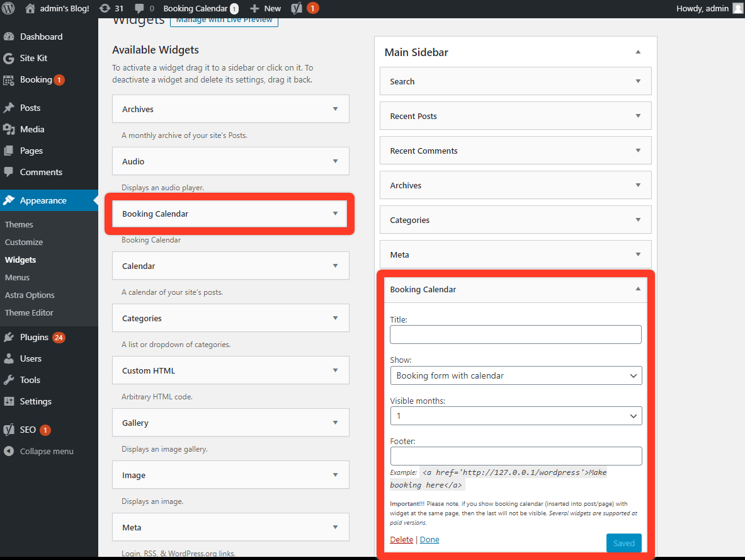Collapse the Main Sidebar panel

coord(638,52)
